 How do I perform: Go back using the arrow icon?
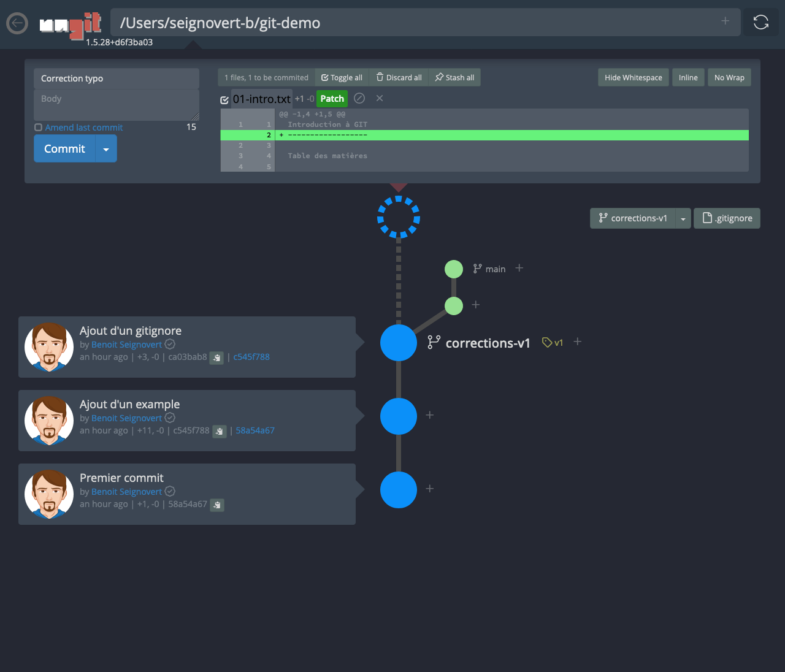[17, 23]
